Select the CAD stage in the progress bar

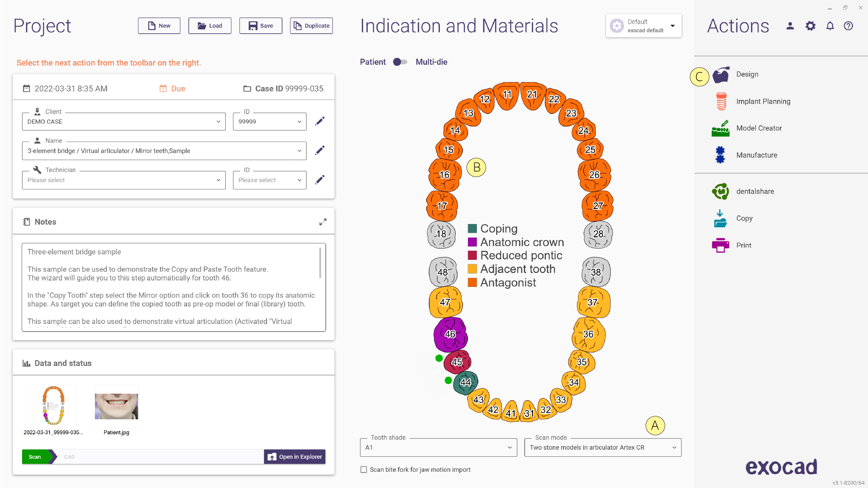[70, 457]
